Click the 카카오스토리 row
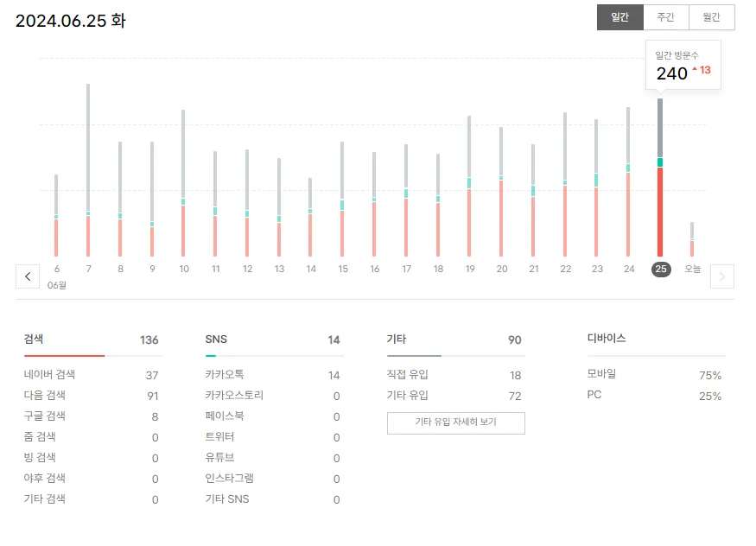This screenshot has height=546, width=756. click(x=273, y=396)
